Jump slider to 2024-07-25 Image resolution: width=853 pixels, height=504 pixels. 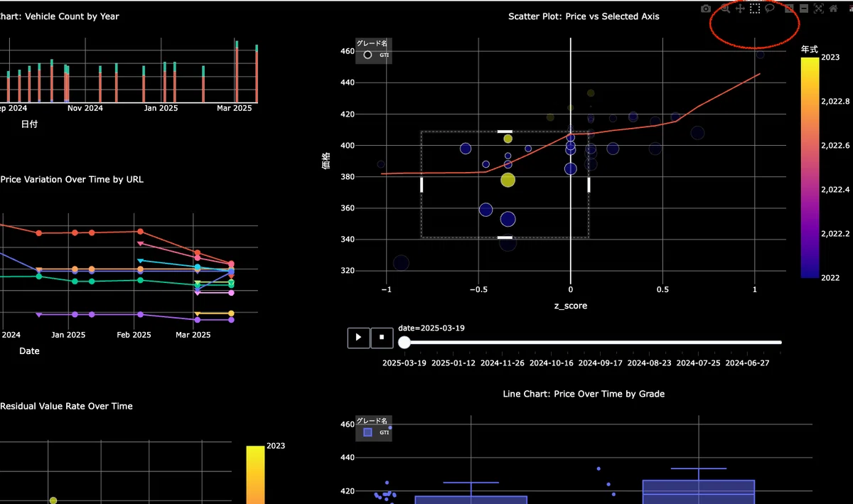(698, 363)
